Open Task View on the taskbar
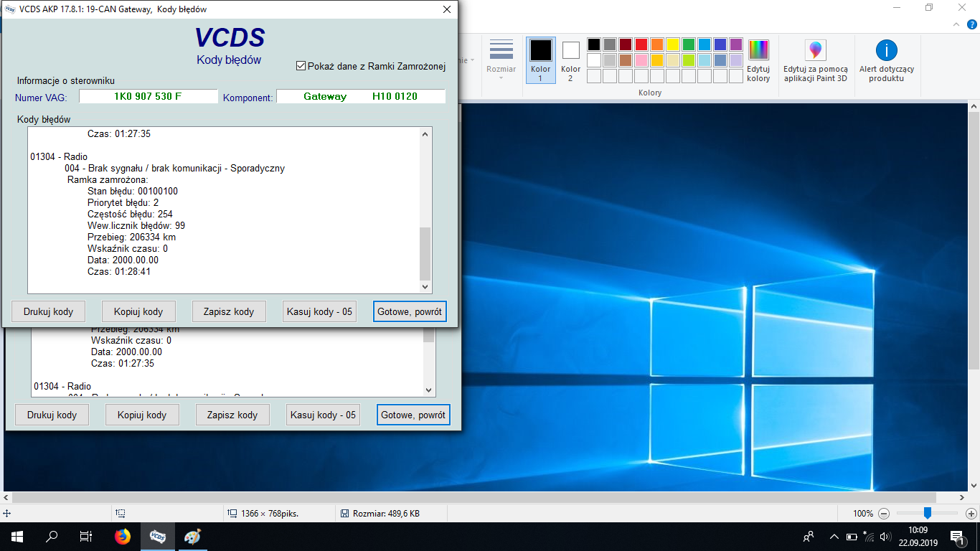980x551 pixels. 86,536
